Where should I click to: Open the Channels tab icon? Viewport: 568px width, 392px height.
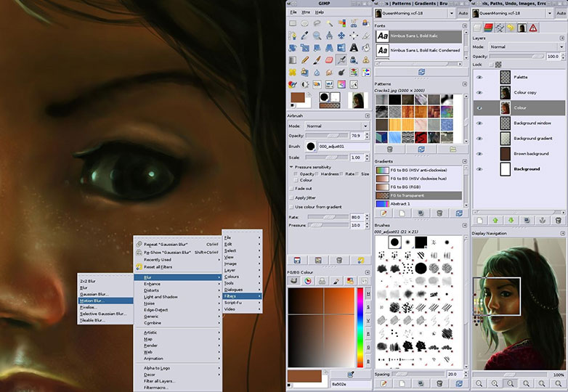[x=489, y=28]
